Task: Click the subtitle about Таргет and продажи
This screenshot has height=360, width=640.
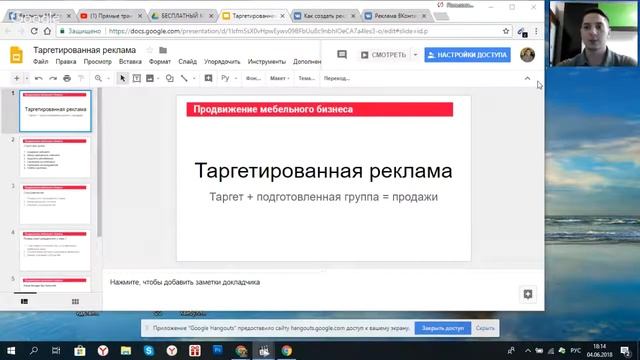Action: (323, 197)
